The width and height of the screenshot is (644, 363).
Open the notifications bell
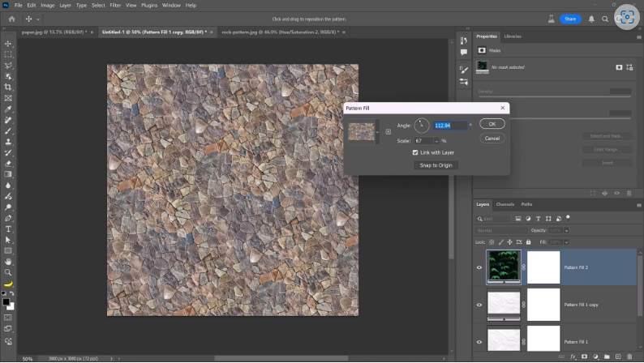[591, 19]
